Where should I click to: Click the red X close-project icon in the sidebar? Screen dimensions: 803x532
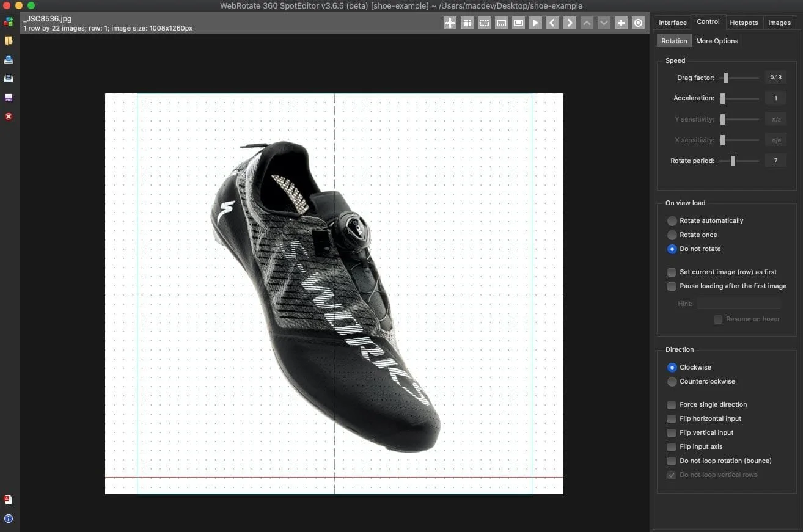(x=8, y=116)
